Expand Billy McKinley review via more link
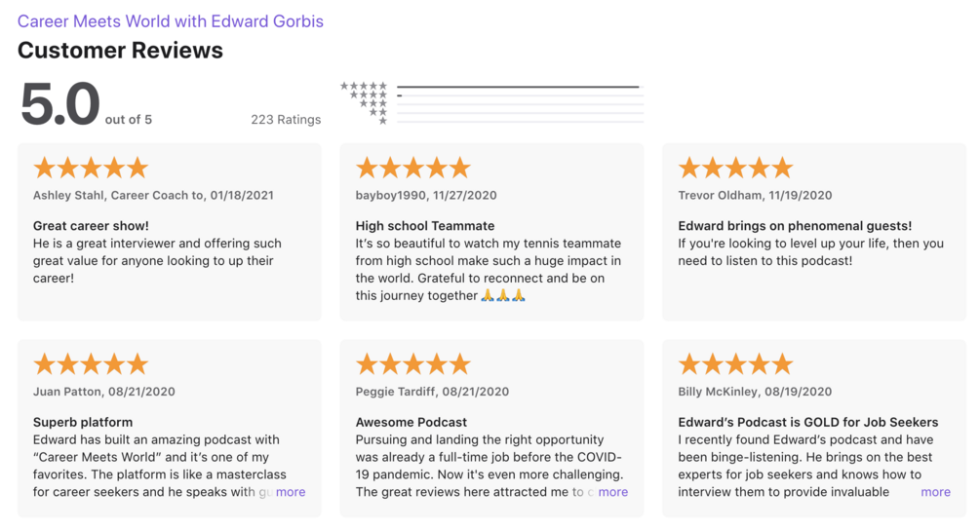This screenshot has height=530, width=980. [935, 492]
